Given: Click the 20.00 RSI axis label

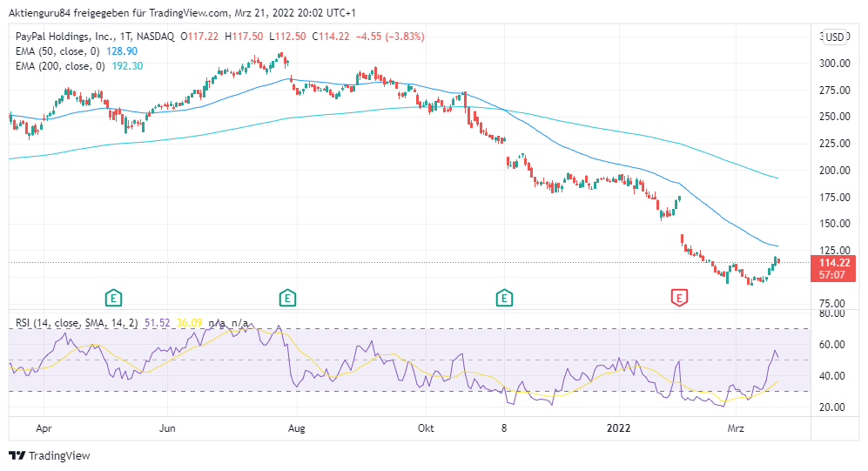Looking at the screenshot, I should 832,407.
